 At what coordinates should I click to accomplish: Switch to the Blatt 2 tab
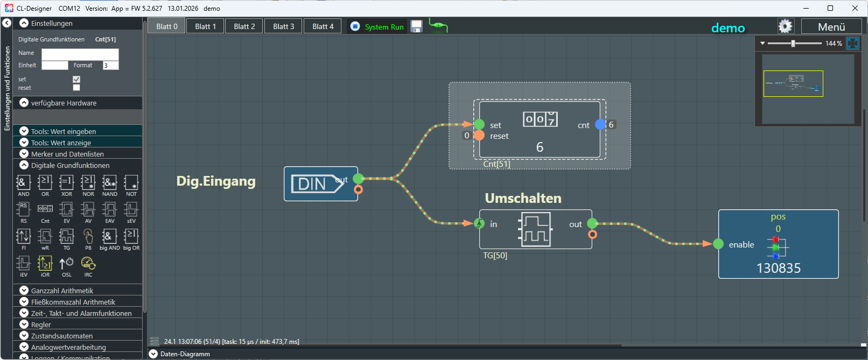244,26
